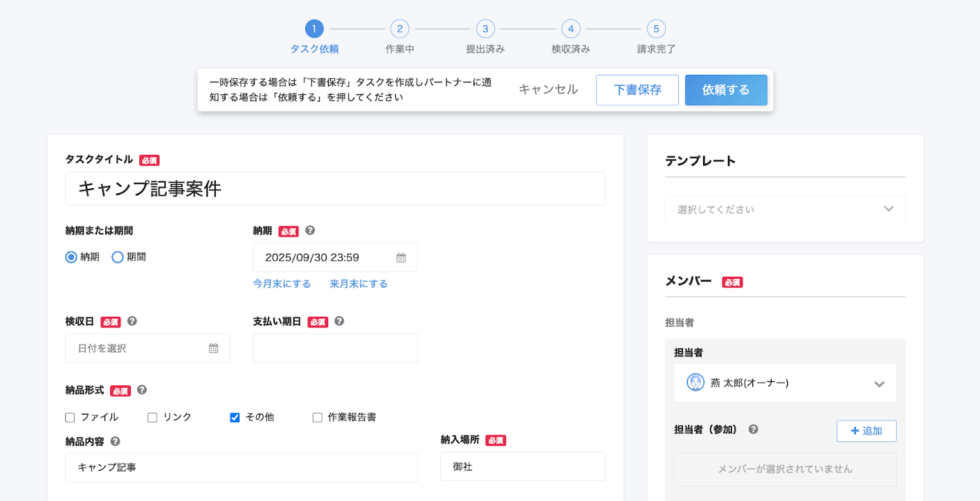
Task: Uncheck the その他 checkbox
Action: tap(235, 417)
